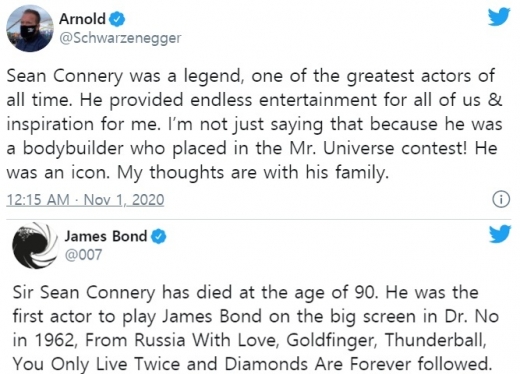The height and width of the screenshot is (374, 520).
Task: Click "Goldfinger" in the Bond tweet
Action: (332, 340)
